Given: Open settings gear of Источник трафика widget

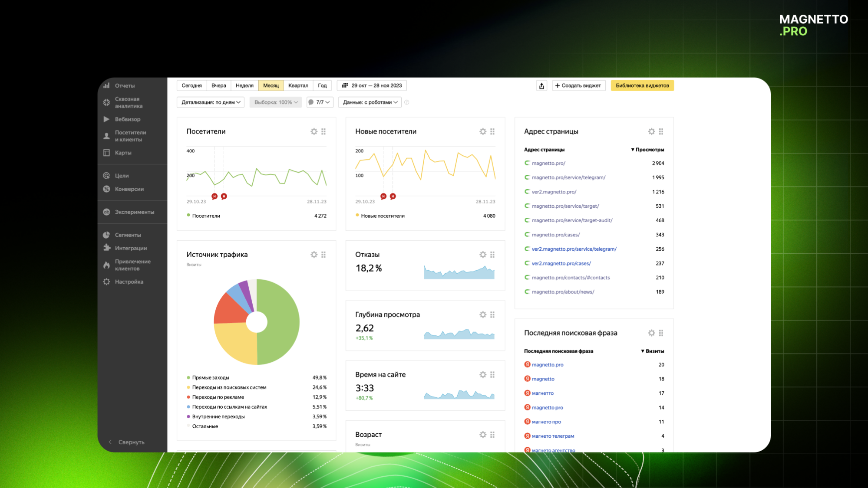Looking at the screenshot, I should tap(314, 255).
